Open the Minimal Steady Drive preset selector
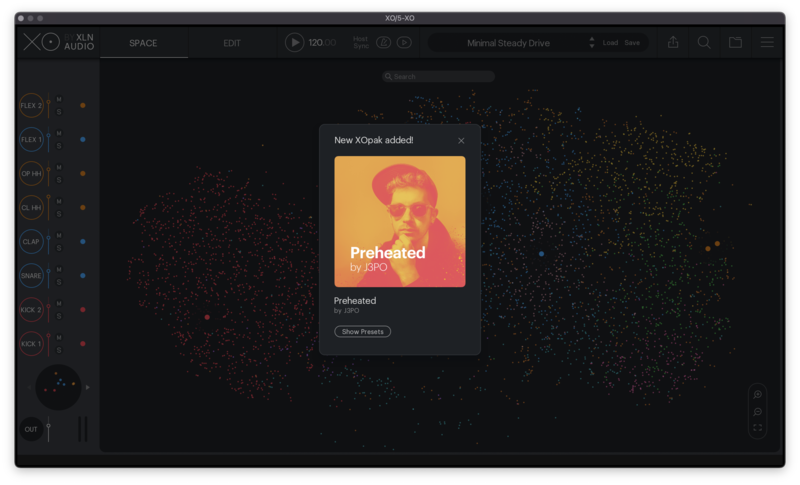Viewport: 800px width, 485px height. [x=508, y=43]
